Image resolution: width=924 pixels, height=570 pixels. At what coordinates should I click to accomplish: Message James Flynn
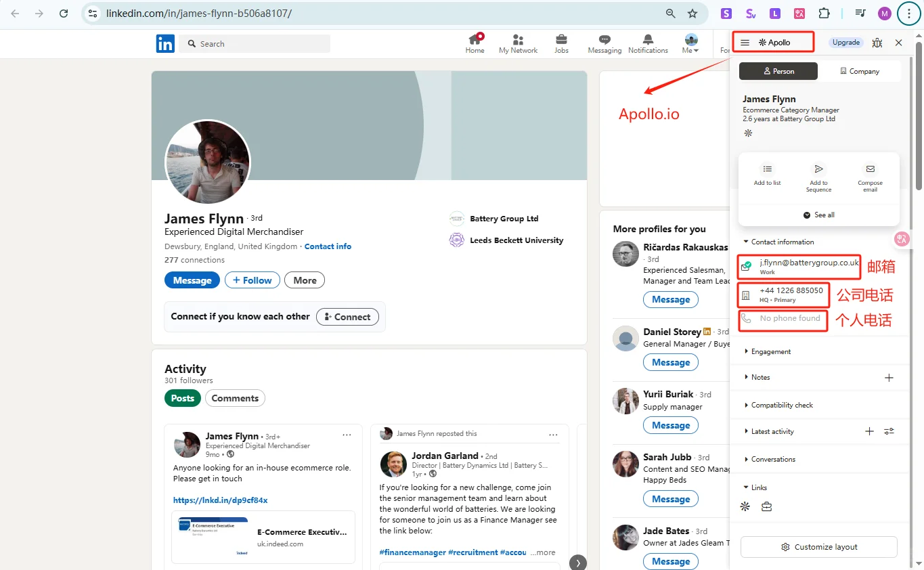tap(192, 280)
